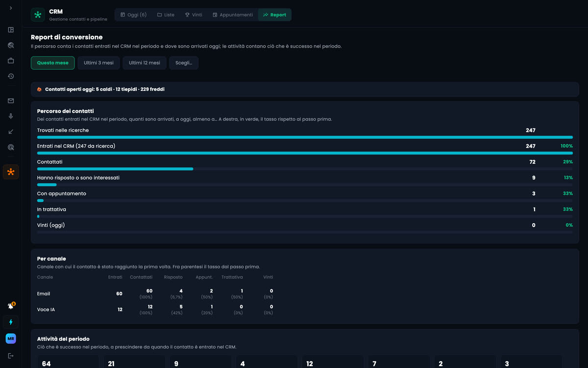Open the history clock icon in sidebar

pyautogui.click(x=11, y=77)
